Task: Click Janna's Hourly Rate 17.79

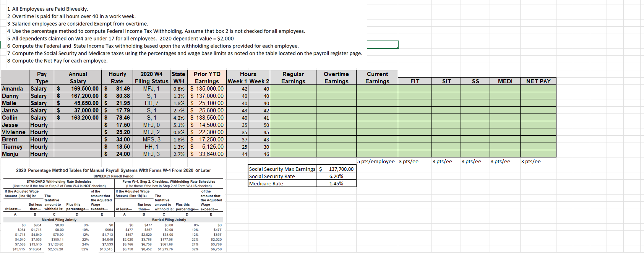Action: (x=117, y=110)
